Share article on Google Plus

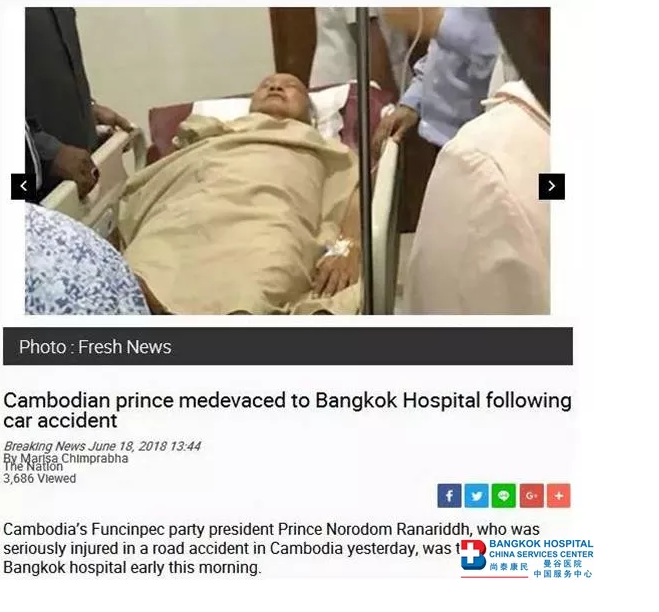click(x=532, y=496)
